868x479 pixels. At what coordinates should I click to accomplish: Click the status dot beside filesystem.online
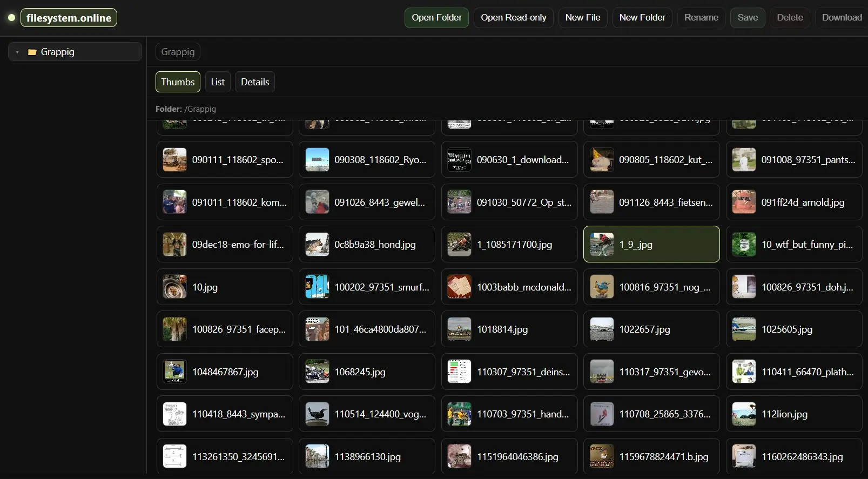[x=11, y=18]
